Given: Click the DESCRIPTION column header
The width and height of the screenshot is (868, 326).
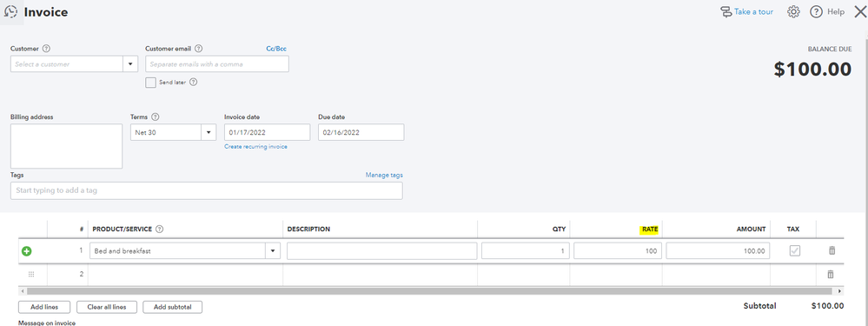Looking at the screenshot, I should coord(308,230).
